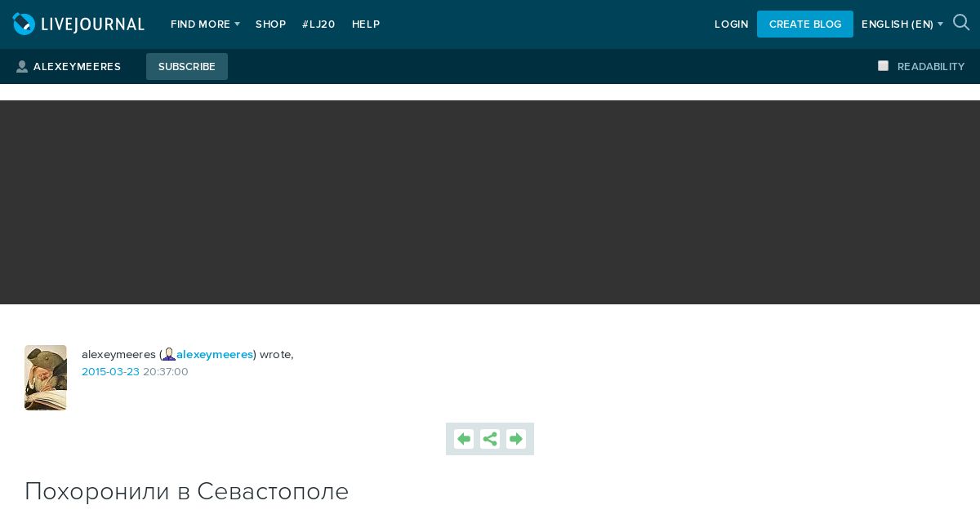
Task: Open the search magnifier icon
Action: pos(961,23)
